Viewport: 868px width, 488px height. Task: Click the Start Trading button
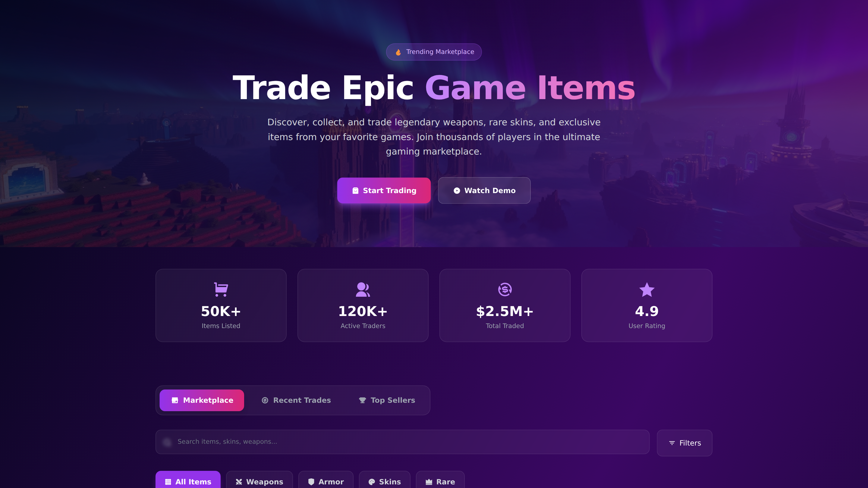[384, 191]
